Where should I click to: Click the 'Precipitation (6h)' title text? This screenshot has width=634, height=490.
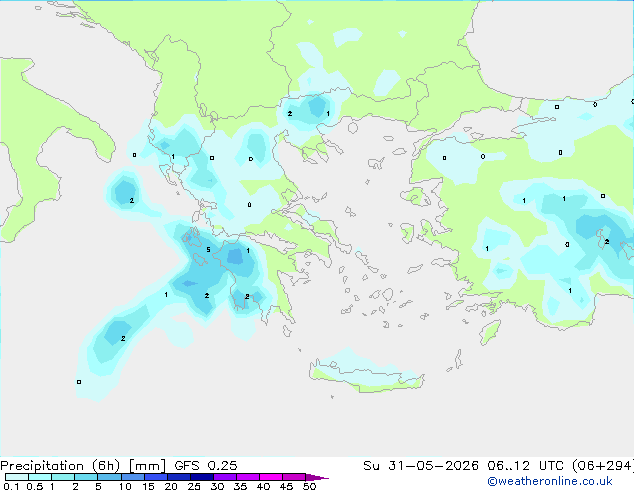tap(60, 466)
